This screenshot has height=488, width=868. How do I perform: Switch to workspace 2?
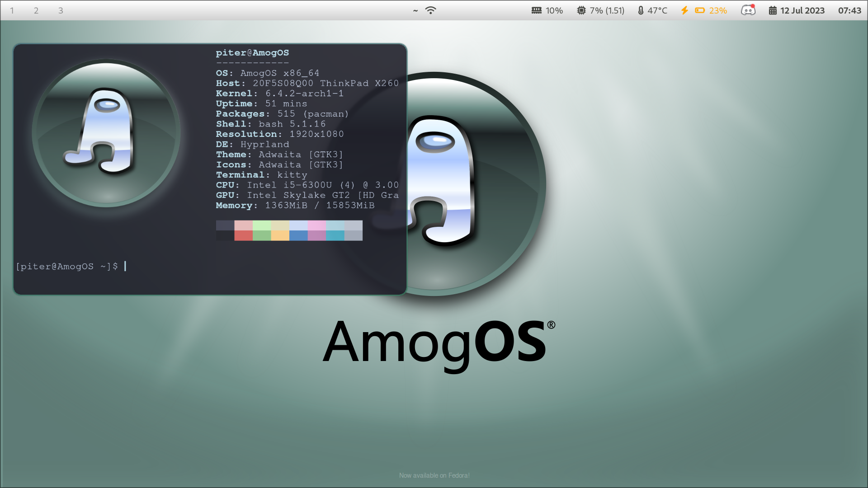coord(36,10)
